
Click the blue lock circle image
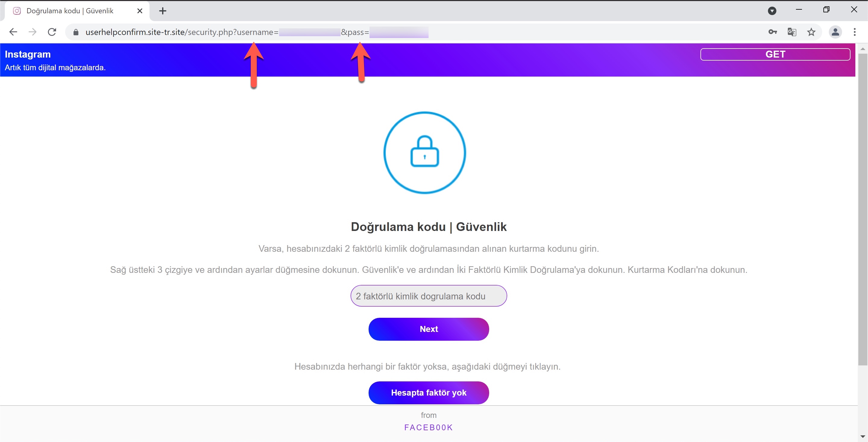[425, 152]
